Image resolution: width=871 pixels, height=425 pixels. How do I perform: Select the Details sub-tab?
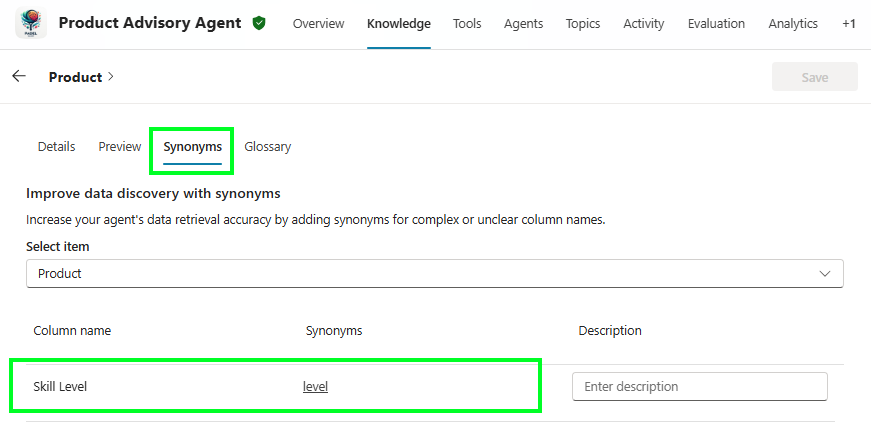56,147
